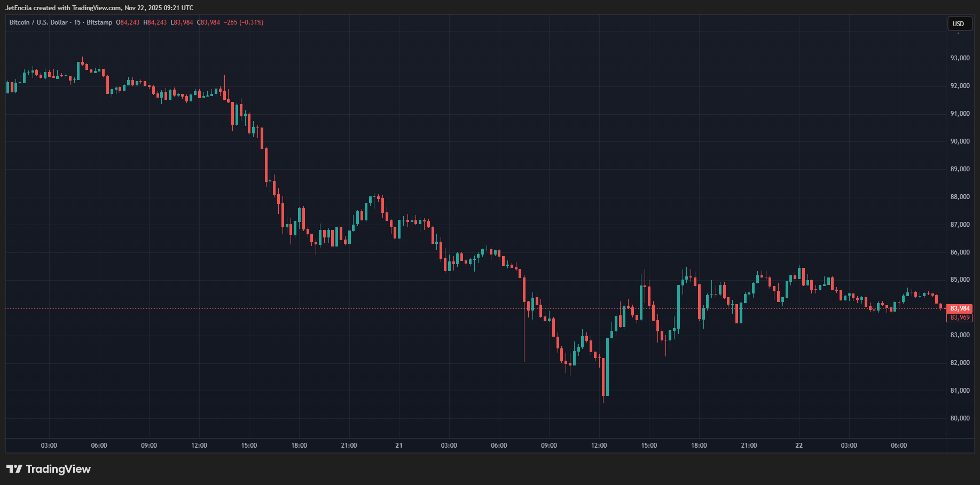Select the Bitstamp exchange label in legend
This screenshot has width=980, height=485.
click(x=99, y=22)
